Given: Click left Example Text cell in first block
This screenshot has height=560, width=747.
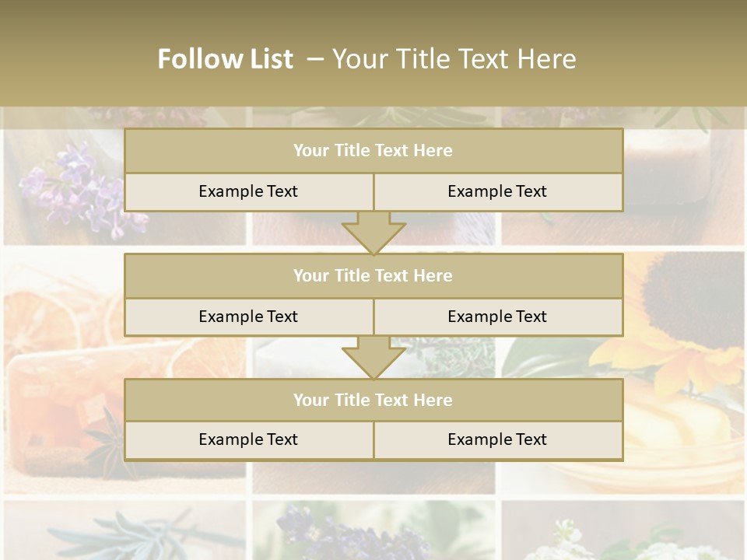Looking at the screenshot, I should [x=248, y=192].
